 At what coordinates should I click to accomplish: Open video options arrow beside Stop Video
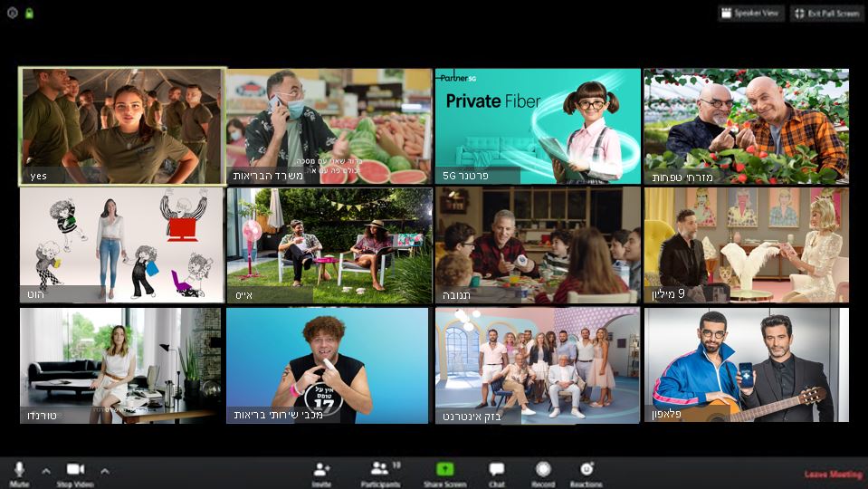(x=104, y=470)
